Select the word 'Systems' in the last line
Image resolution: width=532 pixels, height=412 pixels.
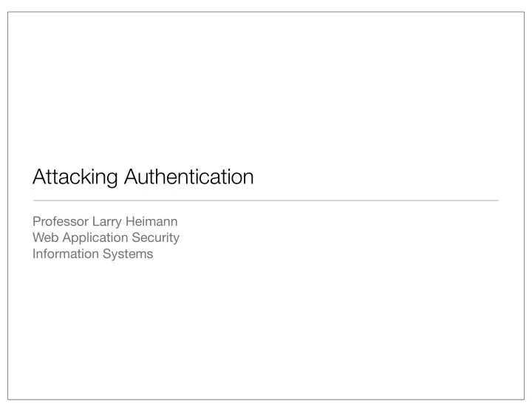coord(128,254)
